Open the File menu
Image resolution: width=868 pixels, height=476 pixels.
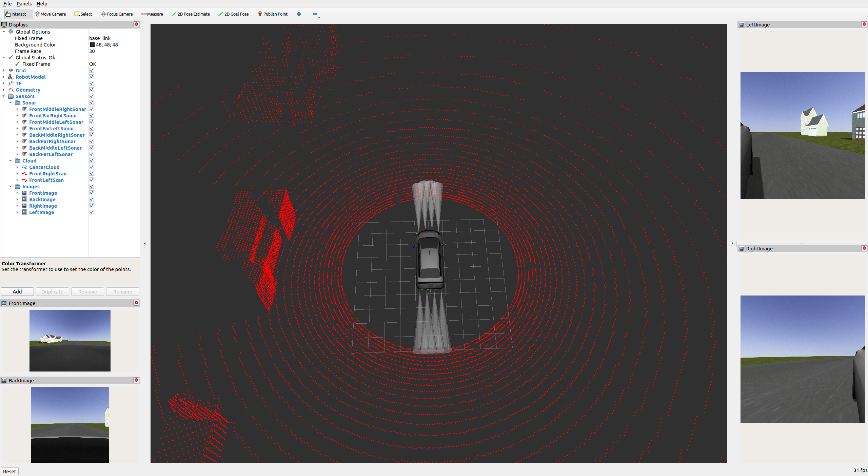pyautogui.click(x=7, y=4)
